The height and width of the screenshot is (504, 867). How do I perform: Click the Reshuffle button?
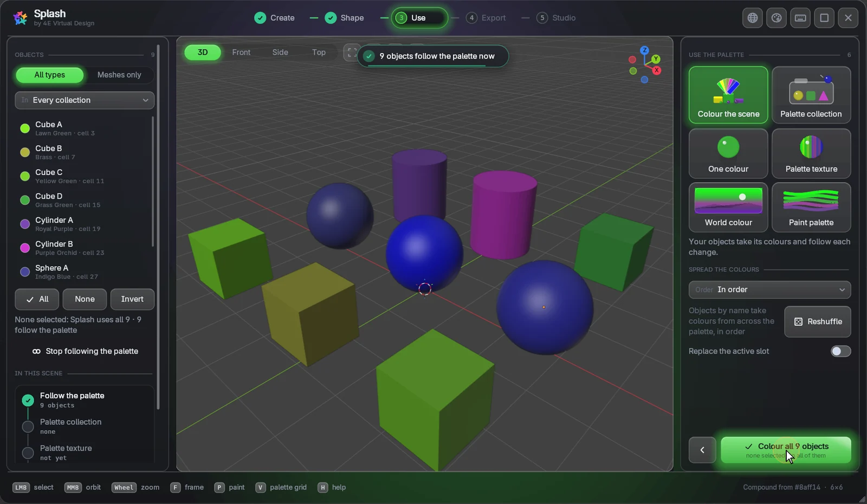tap(818, 321)
